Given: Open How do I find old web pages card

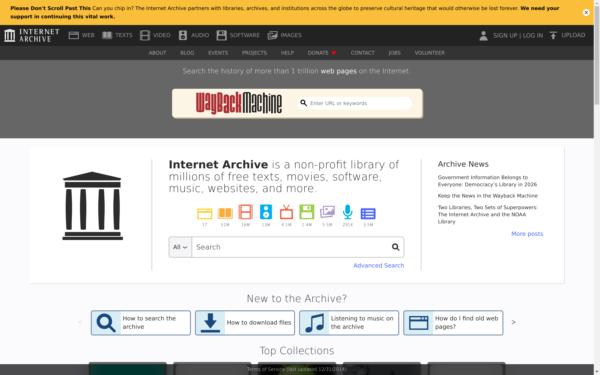Looking at the screenshot, I should [x=453, y=323].
